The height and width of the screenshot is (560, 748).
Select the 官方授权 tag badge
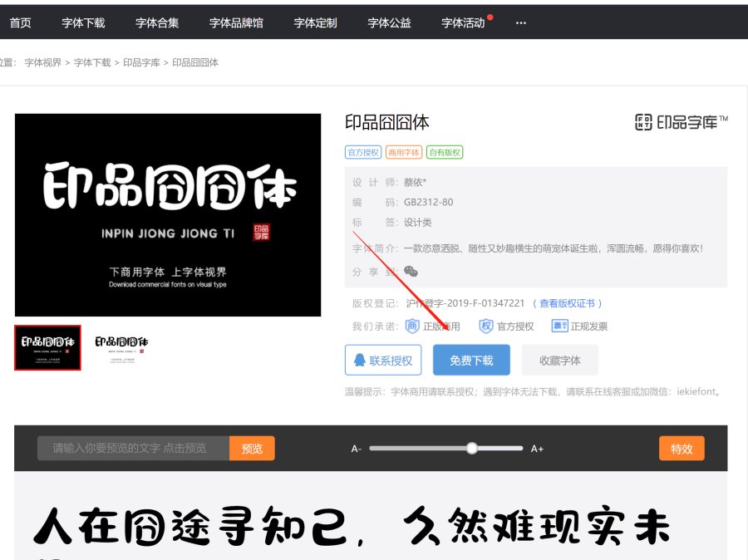coord(364,152)
